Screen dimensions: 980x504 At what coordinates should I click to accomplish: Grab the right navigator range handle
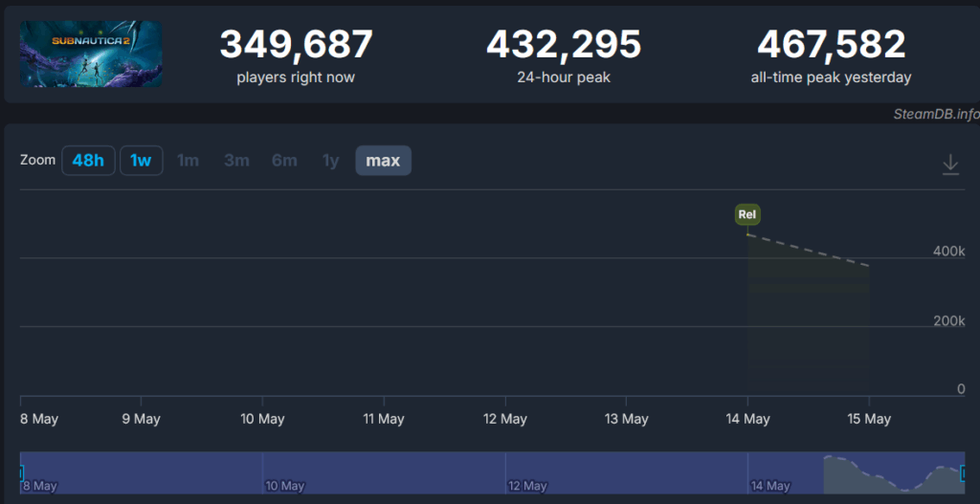coord(963,472)
